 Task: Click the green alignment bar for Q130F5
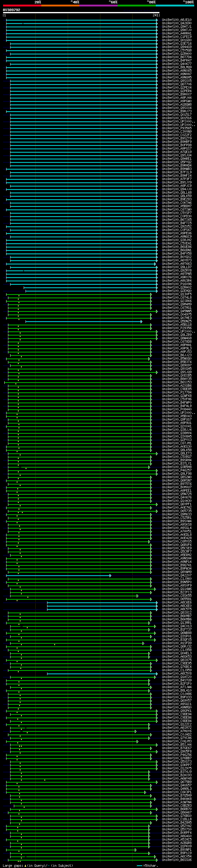coord(79,294)
